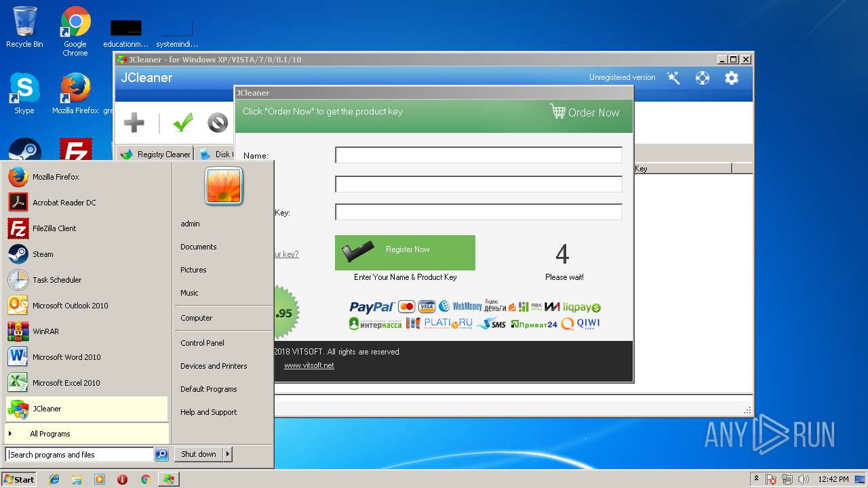Screen dimensions: 868x488
Task: Click the magic wand icon in JCleaner header
Action: [x=673, y=78]
